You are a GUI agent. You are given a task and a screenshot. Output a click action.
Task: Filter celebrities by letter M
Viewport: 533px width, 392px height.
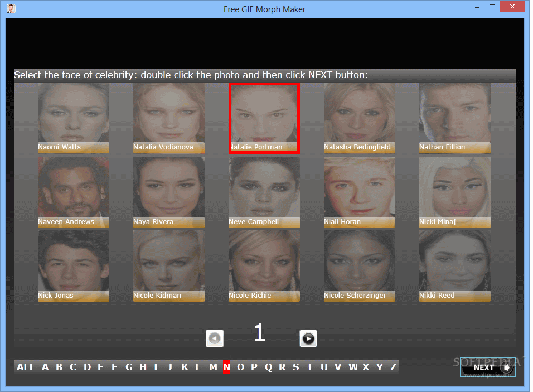pos(213,367)
